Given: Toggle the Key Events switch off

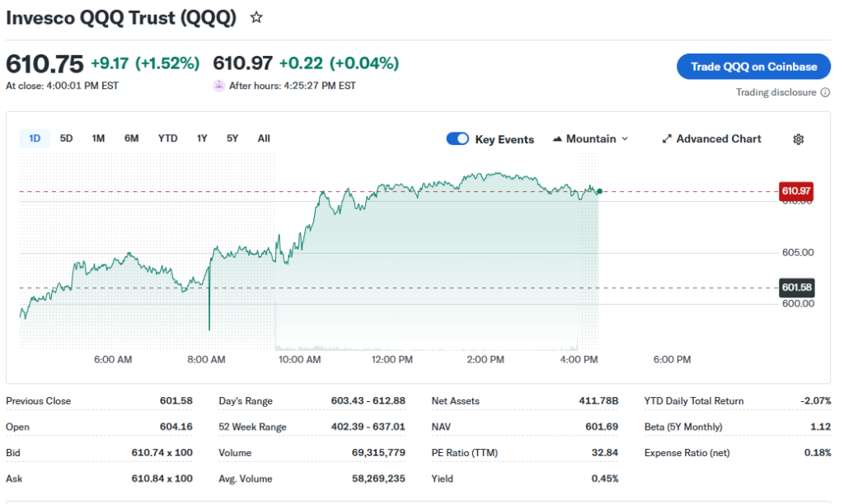Looking at the screenshot, I should coord(457,139).
